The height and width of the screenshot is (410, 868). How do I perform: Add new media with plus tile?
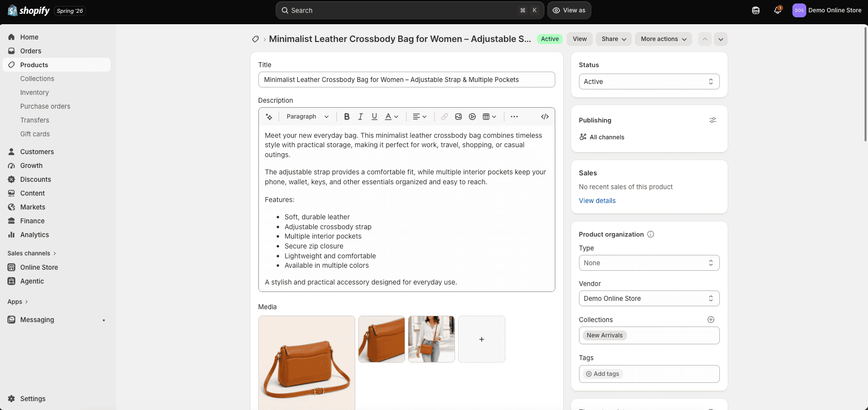(482, 339)
